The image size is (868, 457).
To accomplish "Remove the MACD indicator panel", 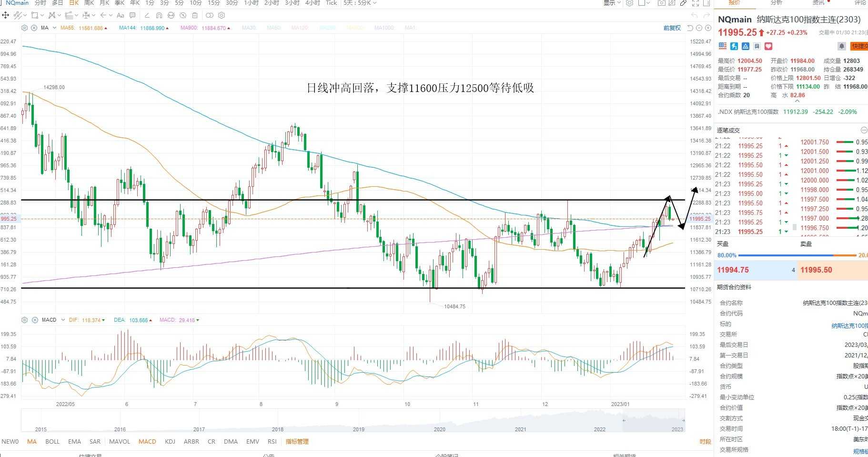I will tap(35, 320).
